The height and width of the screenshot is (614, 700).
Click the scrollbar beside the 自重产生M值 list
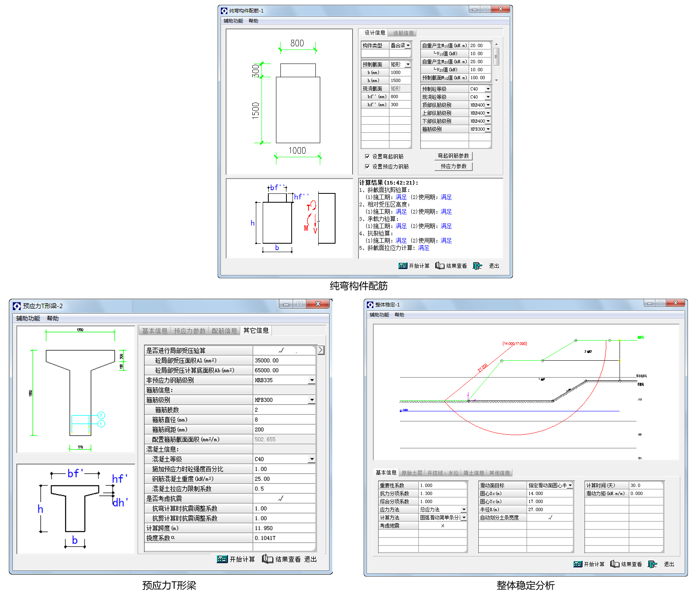pyautogui.click(x=496, y=57)
